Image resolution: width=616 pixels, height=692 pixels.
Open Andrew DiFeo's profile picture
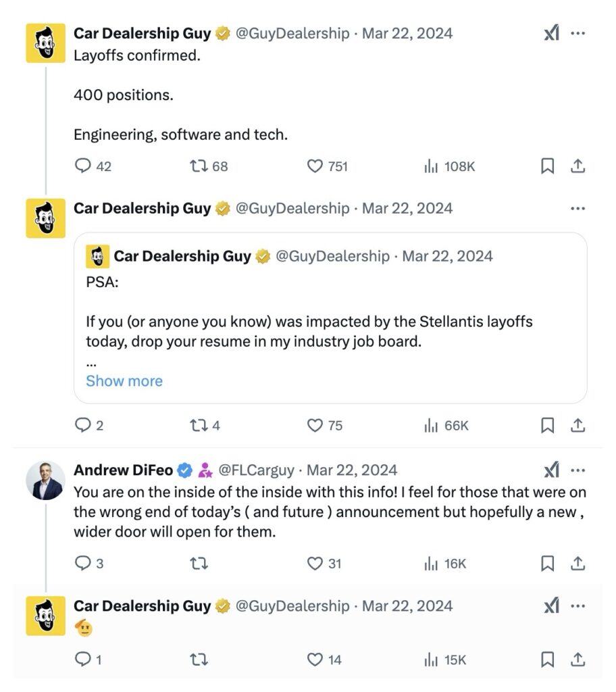[45, 481]
